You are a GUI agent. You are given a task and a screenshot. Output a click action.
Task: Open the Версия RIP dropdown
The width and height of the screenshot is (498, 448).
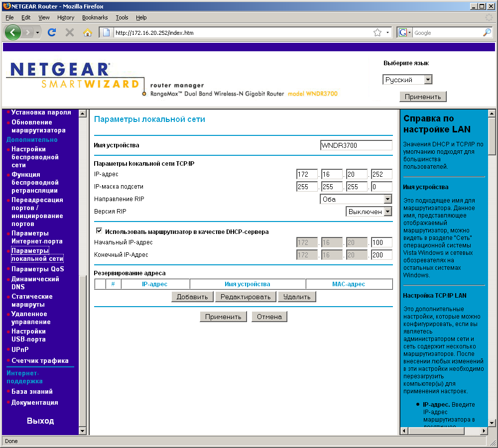click(369, 212)
